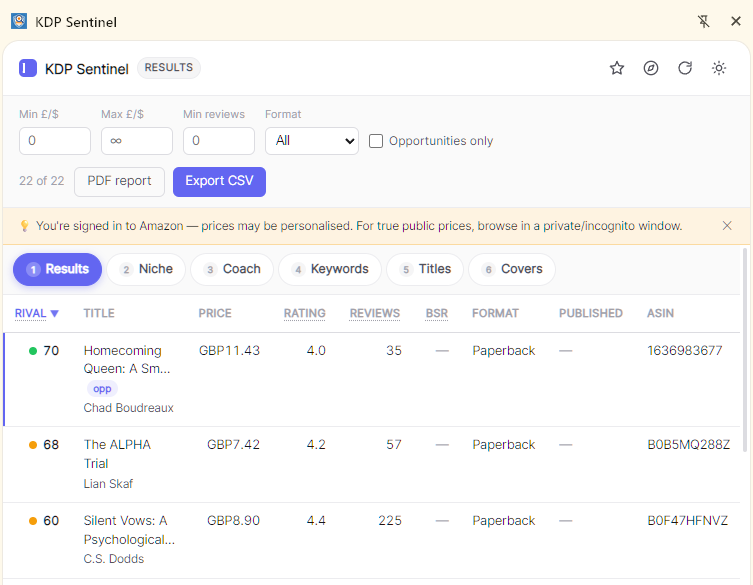The height and width of the screenshot is (585, 753).
Task: Click the Min reviews input field
Action: click(x=219, y=141)
